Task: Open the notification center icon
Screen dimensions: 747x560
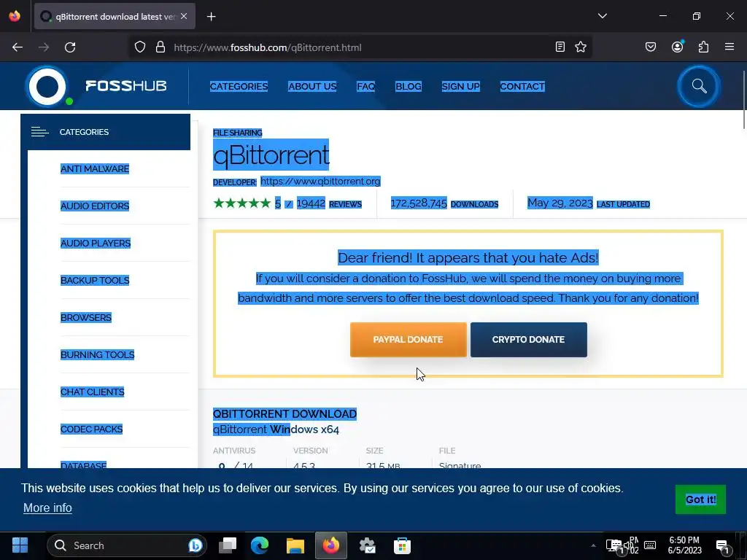Action: point(722,546)
